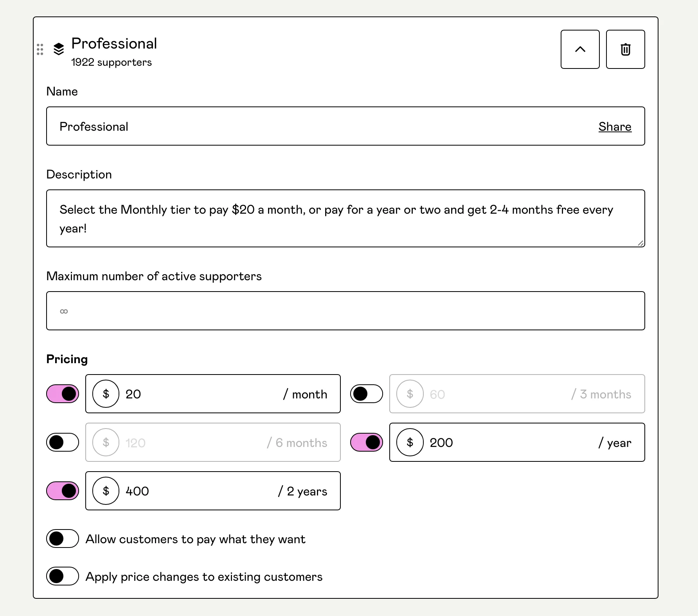Enable pay what they want toggle
Image resolution: width=698 pixels, height=616 pixels.
point(63,539)
